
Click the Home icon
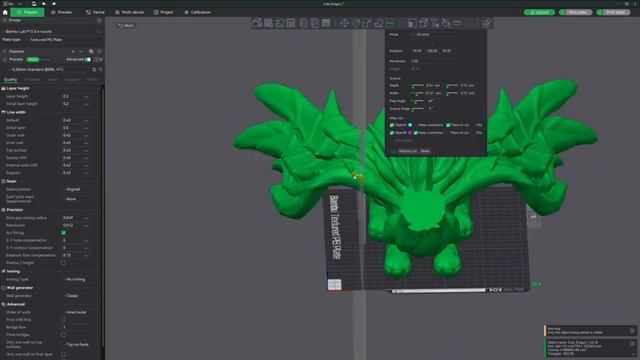pyautogui.click(x=5, y=12)
